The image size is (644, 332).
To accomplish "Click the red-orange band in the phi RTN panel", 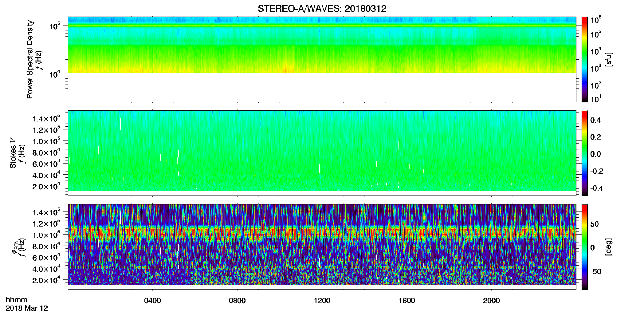I will click(322, 233).
